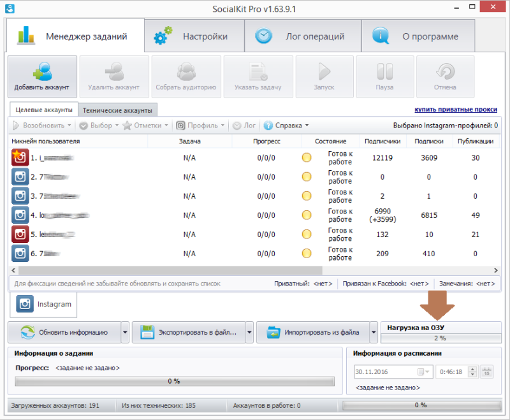Sort by the Подписчики column header
This screenshot has height=420, width=510.
tap(383, 141)
